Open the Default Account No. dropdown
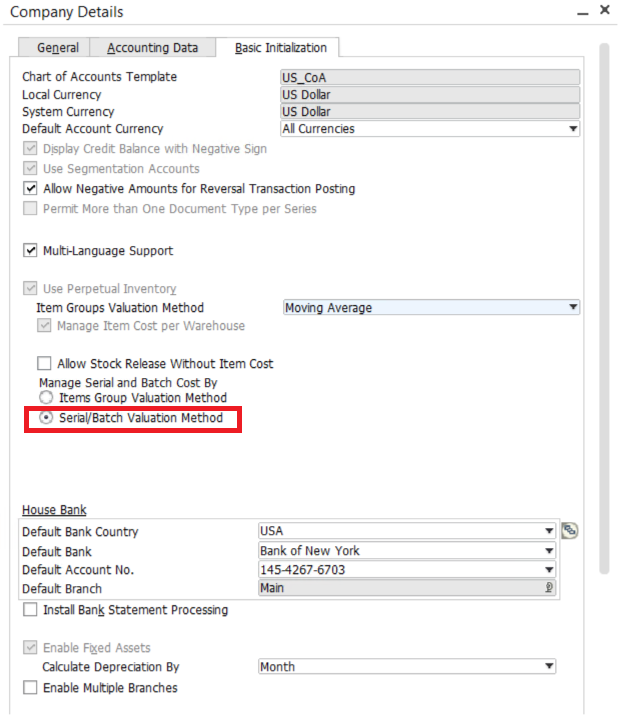 click(x=549, y=570)
